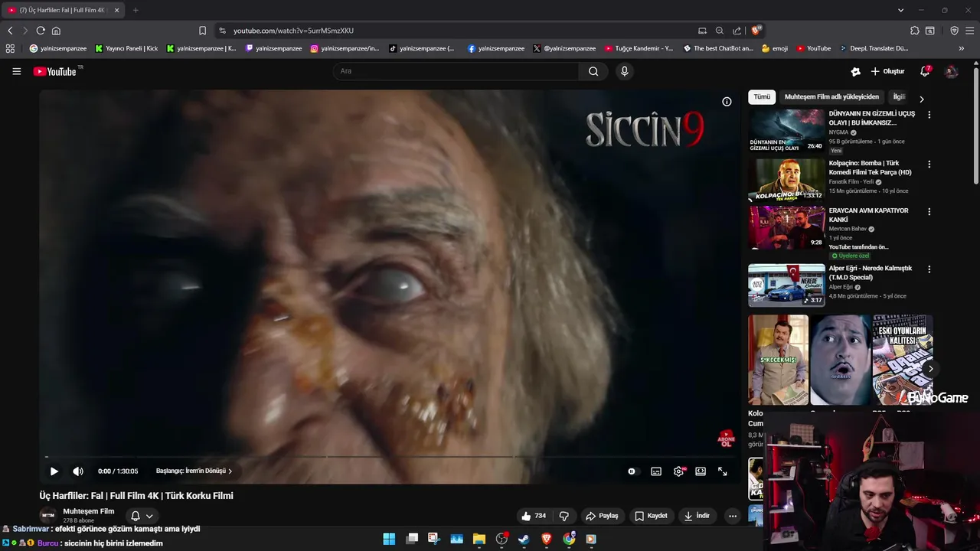980x551 pixels.
Task: Download the video with İndir button
Action: [697, 516]
